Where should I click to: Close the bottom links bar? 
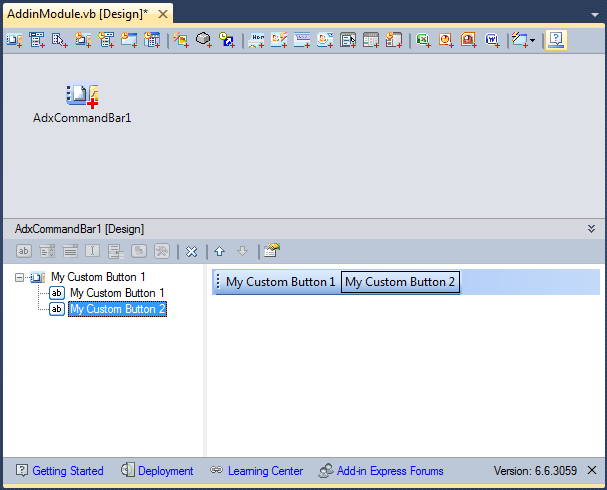pyautogui.click(x=592, y=471)
